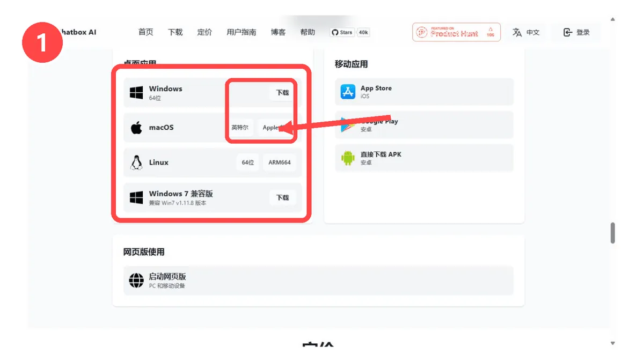Click the globe icon for 启动网页版
This screenshot has width=644, height=362.
pyautogui.click(x=136, y=280)
